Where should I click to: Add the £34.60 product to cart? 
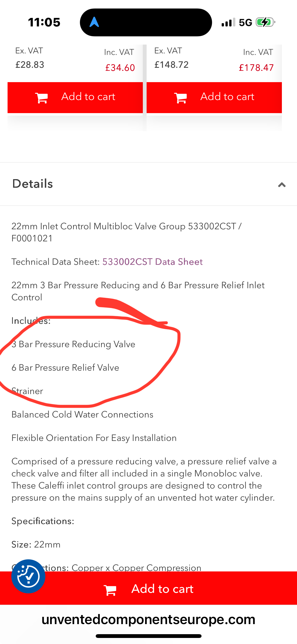pos(75,98)
